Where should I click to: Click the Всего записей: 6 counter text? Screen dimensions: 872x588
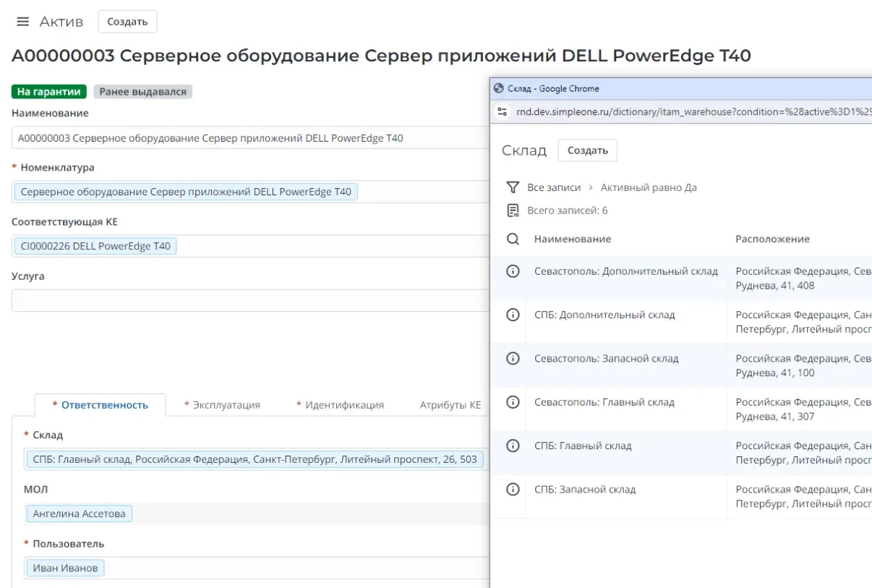[x=568, y=210]
